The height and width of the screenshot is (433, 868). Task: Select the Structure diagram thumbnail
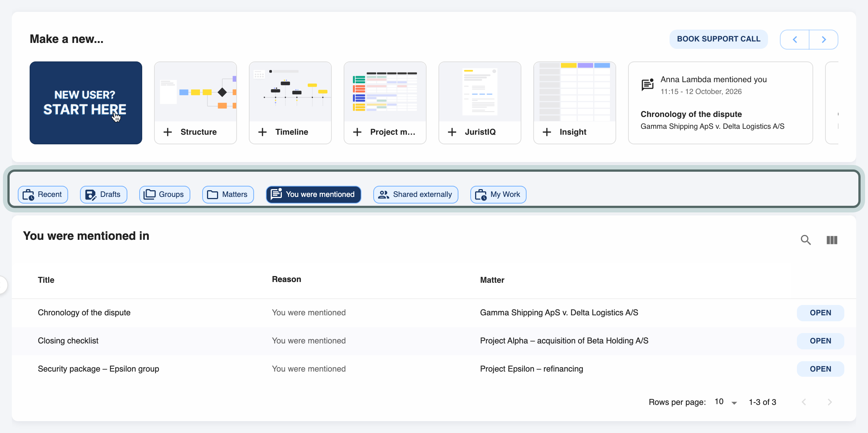coord(196,92)
